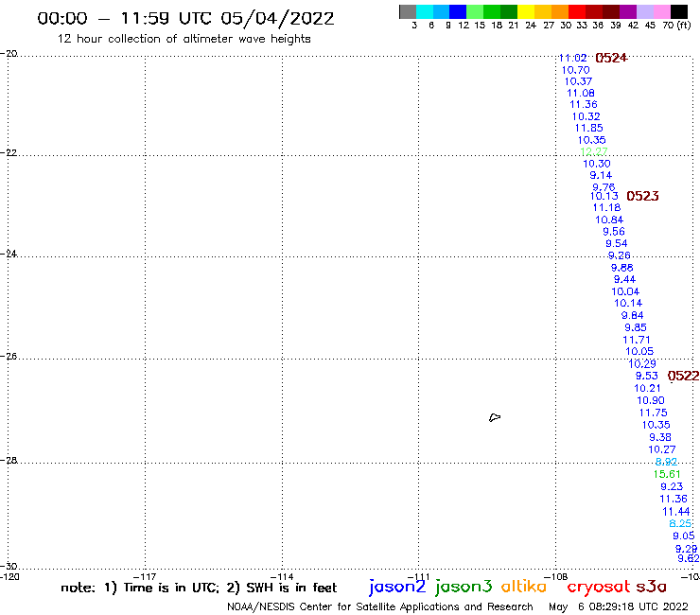Click the wave height reading 10.04
700x615 pixels.
point(625,291)
